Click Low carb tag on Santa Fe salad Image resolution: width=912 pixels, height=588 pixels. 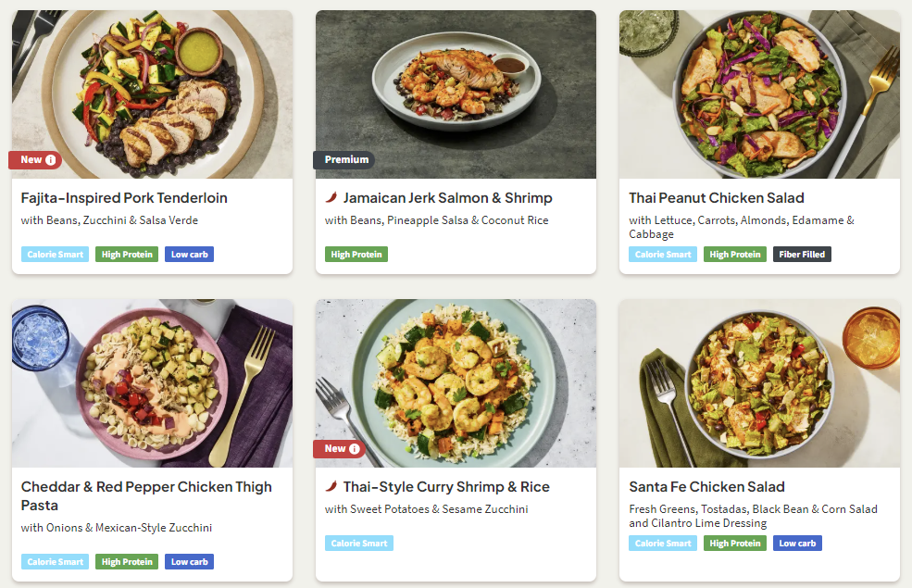coord(797,544)
